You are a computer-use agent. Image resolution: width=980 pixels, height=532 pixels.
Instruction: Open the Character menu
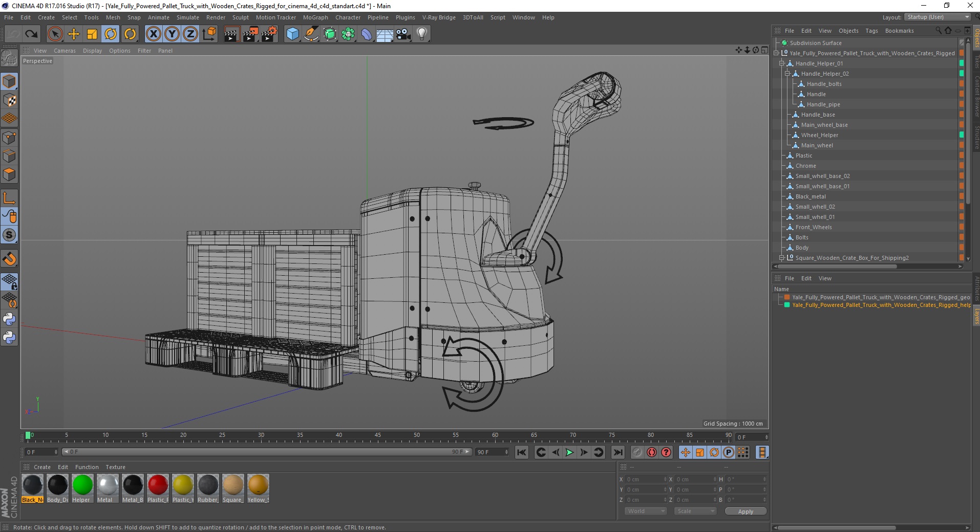(348, 17)
